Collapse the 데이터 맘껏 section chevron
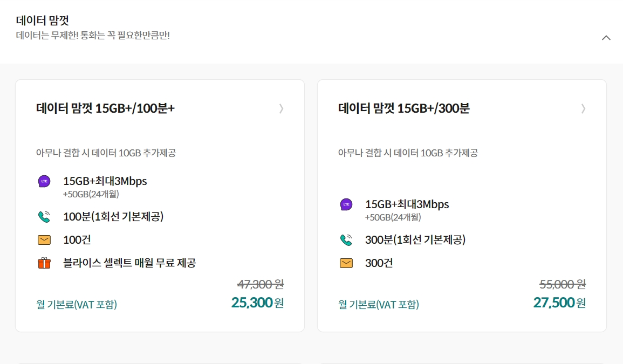Screen dimensions: 623x364 [606, 38]
